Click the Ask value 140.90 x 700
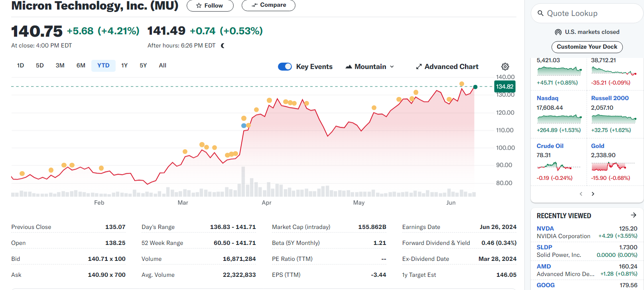644x290 pixels. 107,275
